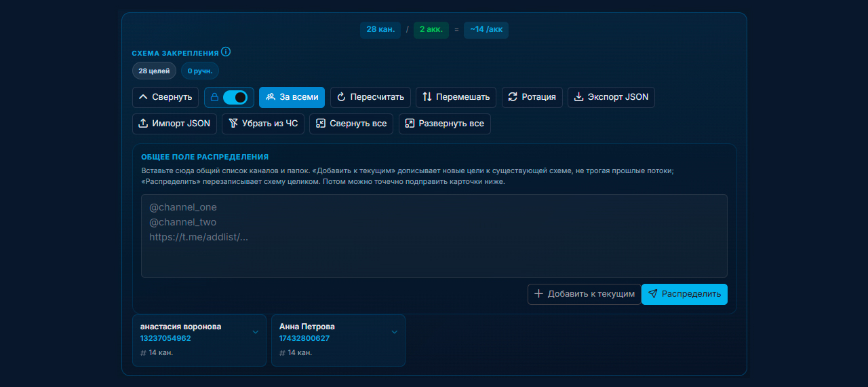Click the lock icon beside the toggle switch
The height and width of the screenshot is (387, 868).
214,97
